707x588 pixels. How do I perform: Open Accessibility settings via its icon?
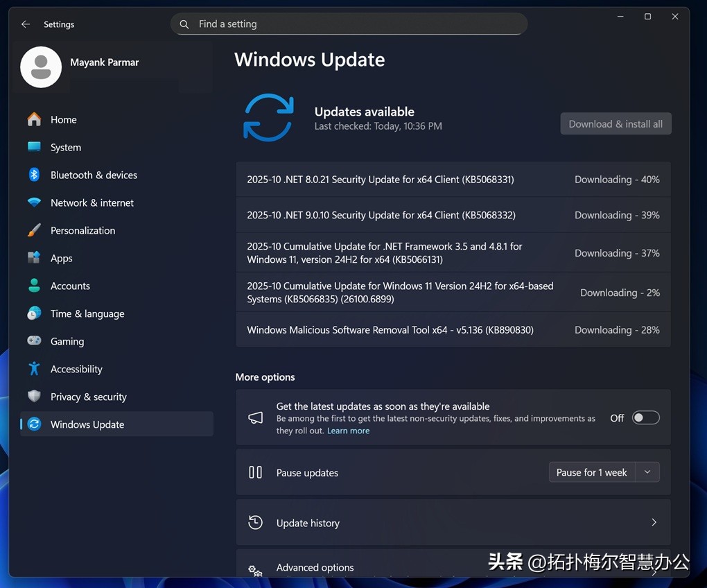pos(34,369)
